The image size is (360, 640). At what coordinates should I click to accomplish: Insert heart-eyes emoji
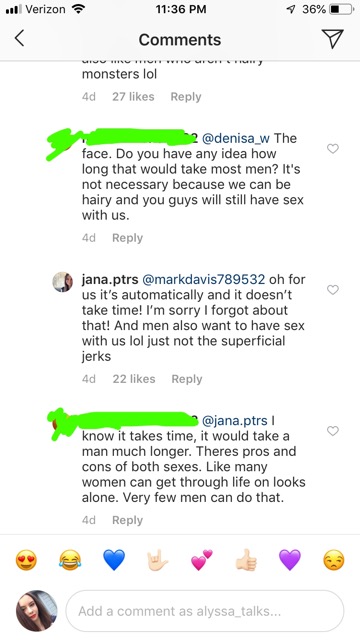pos(26,560)
